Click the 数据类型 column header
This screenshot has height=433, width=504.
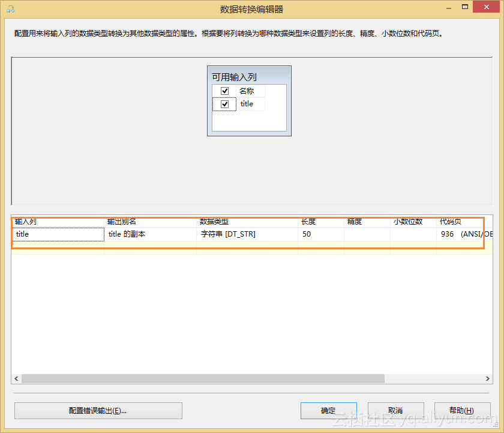pyautogui.click(x=246, y=222)
